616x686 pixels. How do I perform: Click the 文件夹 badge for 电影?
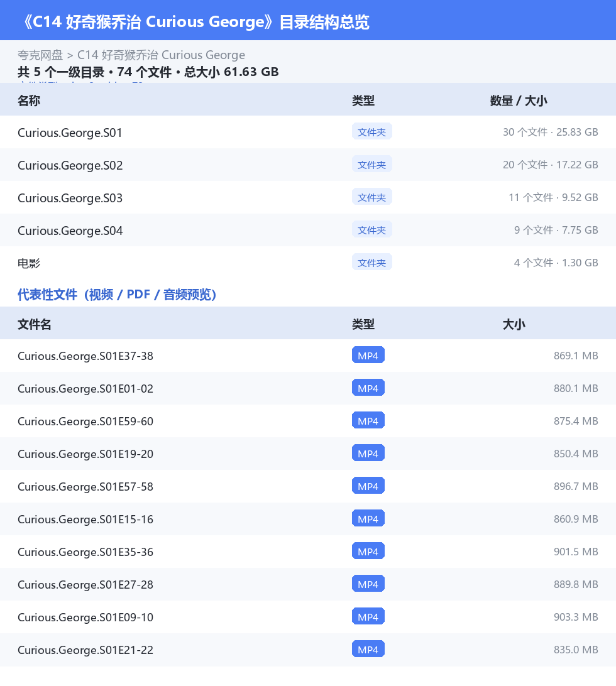point(371,263)
